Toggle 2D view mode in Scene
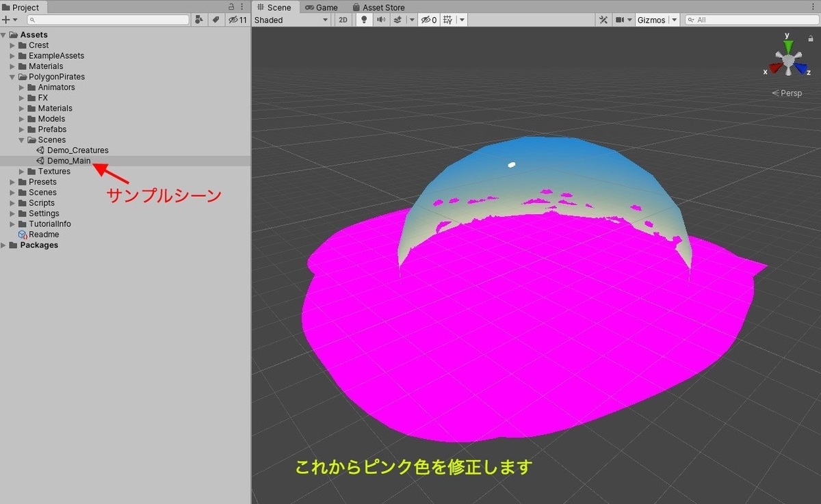 (x=343, y=20)
